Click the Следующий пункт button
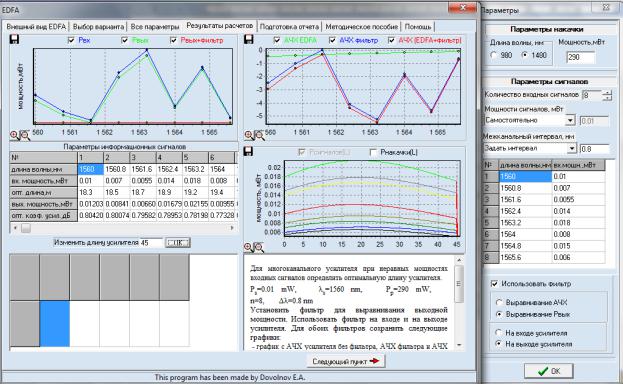Image resolution: width=623 pixels, height=384 pixels. (x=346, y=361)
